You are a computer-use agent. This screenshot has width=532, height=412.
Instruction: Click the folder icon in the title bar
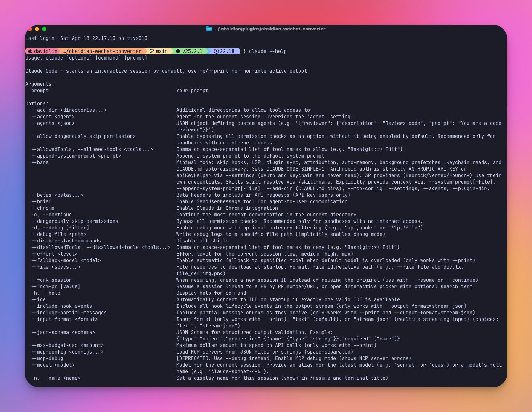pos(209,29)
